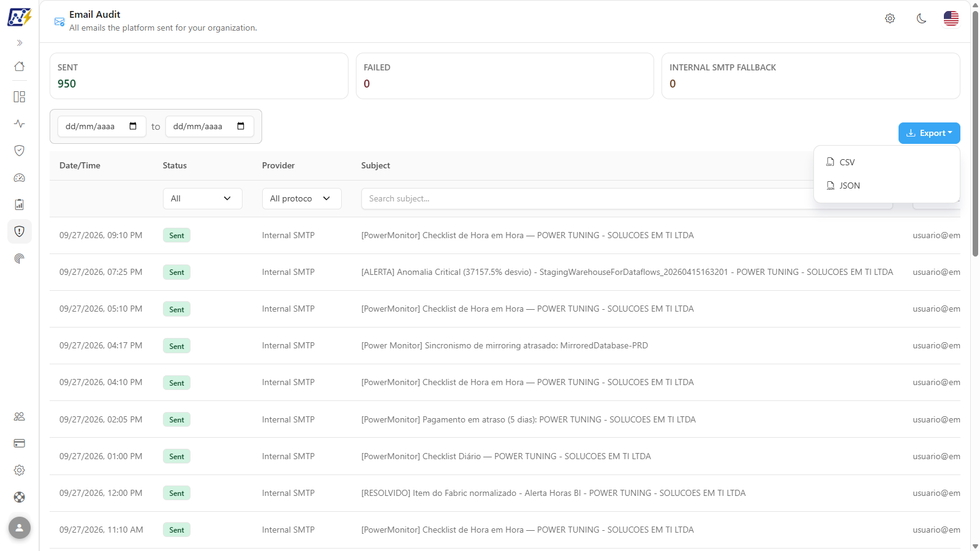This screenshot has width=980, height=551.
Task: Select the '[RESOLVIDO] Item do Fabric normalizado' subject
Action: click(554, 493)
